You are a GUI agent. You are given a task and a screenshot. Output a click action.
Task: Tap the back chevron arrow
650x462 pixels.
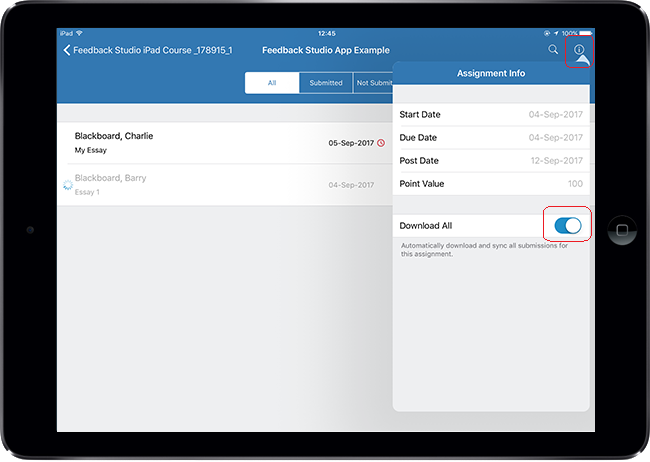(67, 50)
